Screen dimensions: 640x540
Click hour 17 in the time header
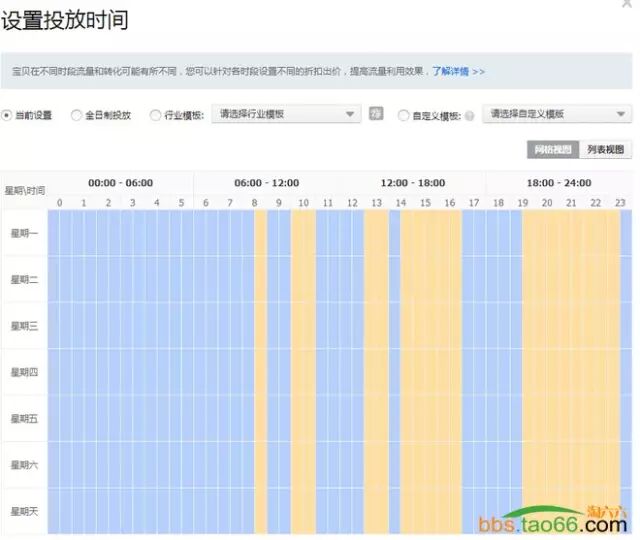[474, 203]
